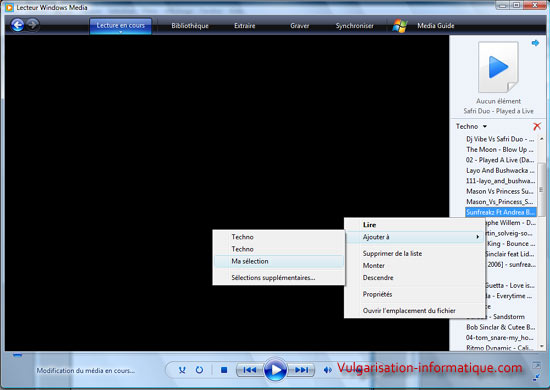Click the Previous track button
Screen dimensions: 550x390
[250, 370]
